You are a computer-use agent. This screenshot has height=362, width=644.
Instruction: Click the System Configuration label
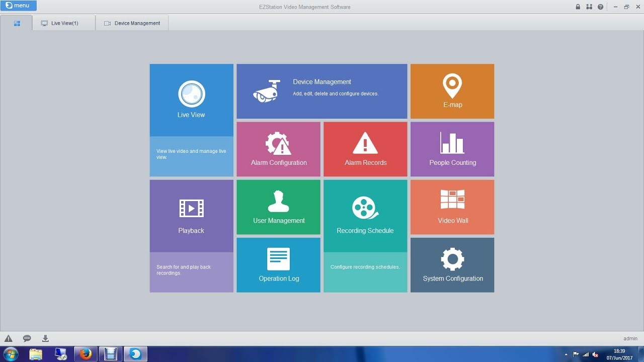coord(453,278)
